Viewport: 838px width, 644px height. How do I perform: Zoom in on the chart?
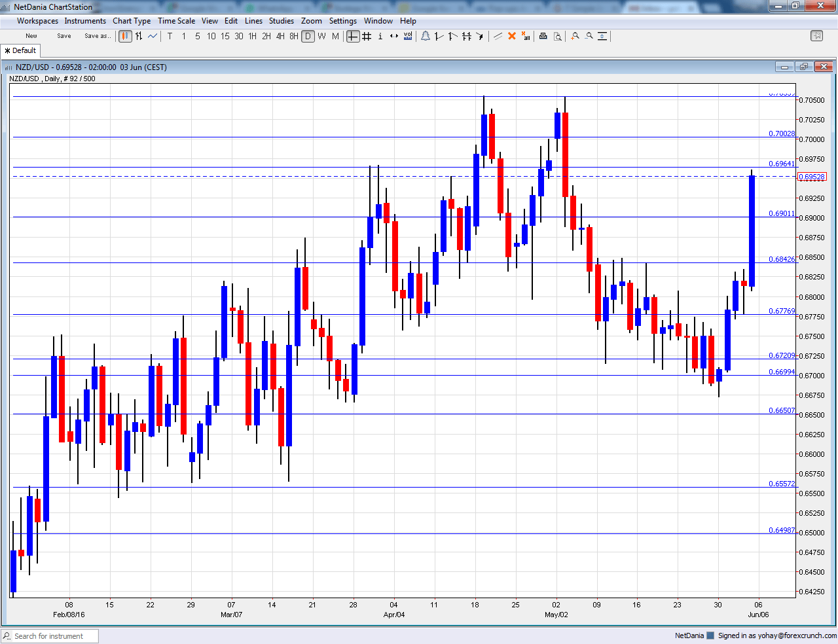click(575, 36)
